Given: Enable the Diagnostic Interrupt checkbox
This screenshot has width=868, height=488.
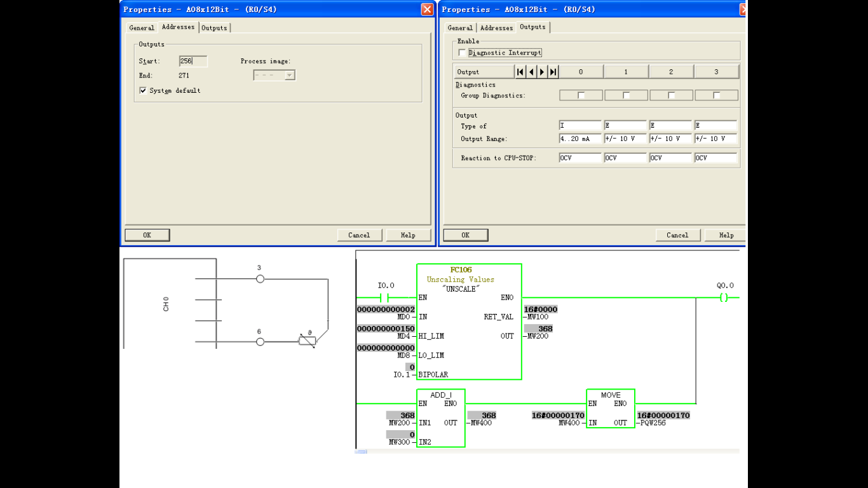Looking at the screenshot, I should coord(462,53).
